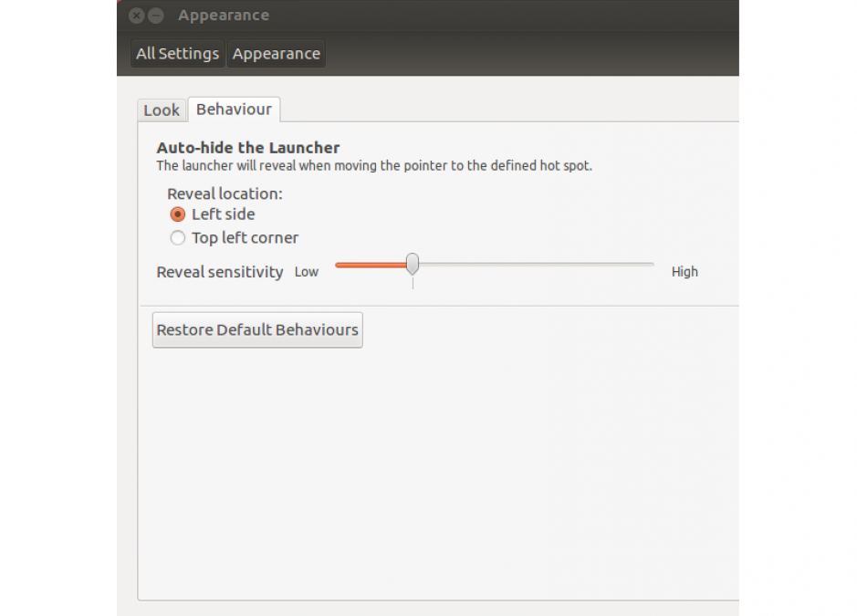Viewport: 857px width, 616px height.
Task: Click the slider track midpoint
Action: [495, 265]
